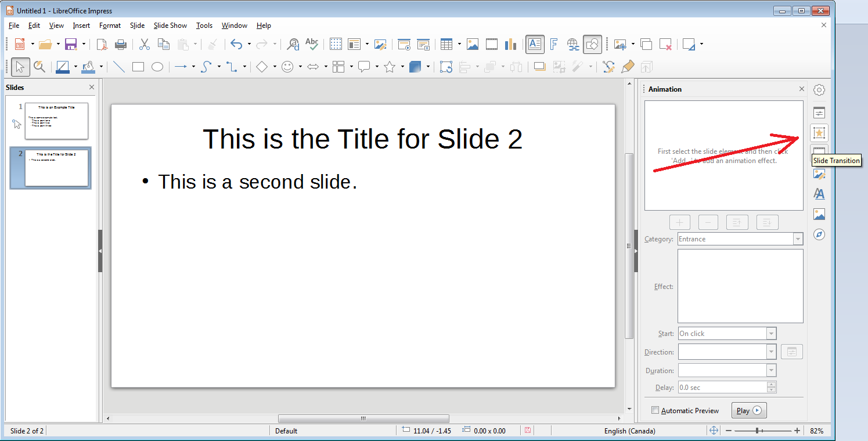Pick the Rectangle shape tool
The width and height of the screenshot is (868, 441).
tap(138, 67)
